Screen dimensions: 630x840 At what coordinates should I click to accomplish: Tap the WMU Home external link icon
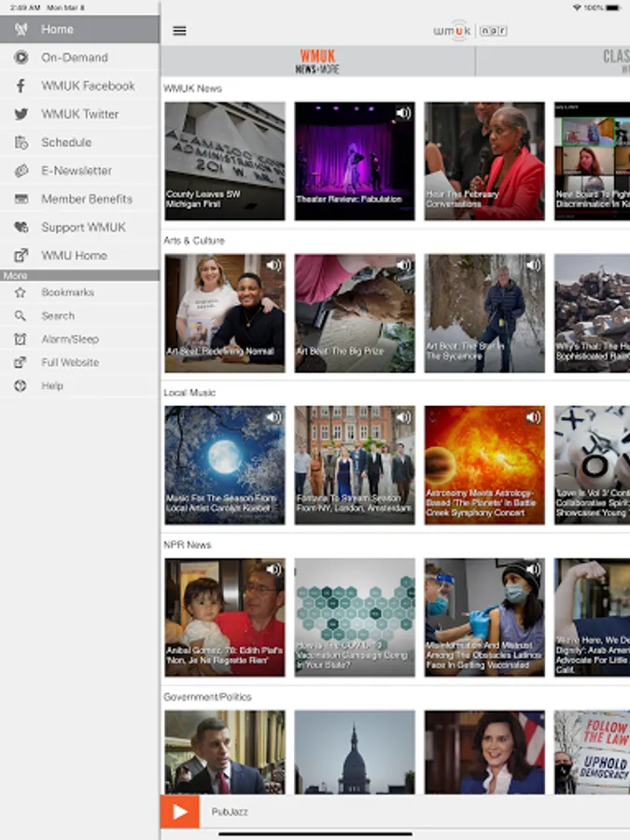click(21, 256)
